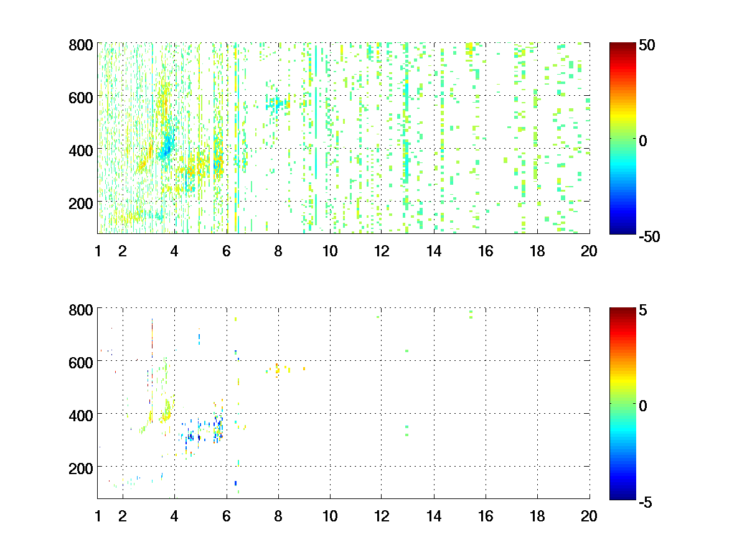Click x-axis tick '18' under the upper plot
Viewport: 747px width, 560px height.
537,251
